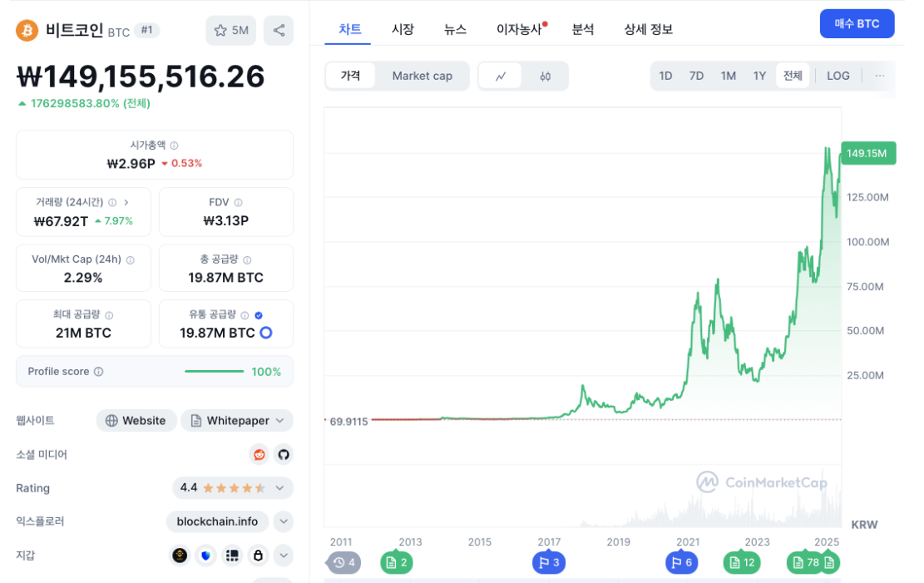Open the blockchain.info explorer link
The image size is (924, 583).
pos(217,521)
